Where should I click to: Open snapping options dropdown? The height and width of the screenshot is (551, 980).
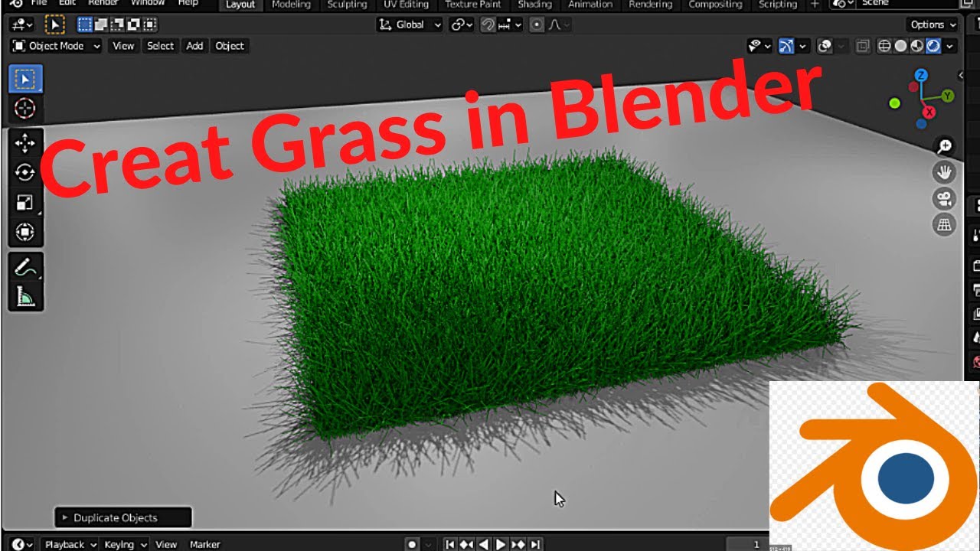point(509,24)
